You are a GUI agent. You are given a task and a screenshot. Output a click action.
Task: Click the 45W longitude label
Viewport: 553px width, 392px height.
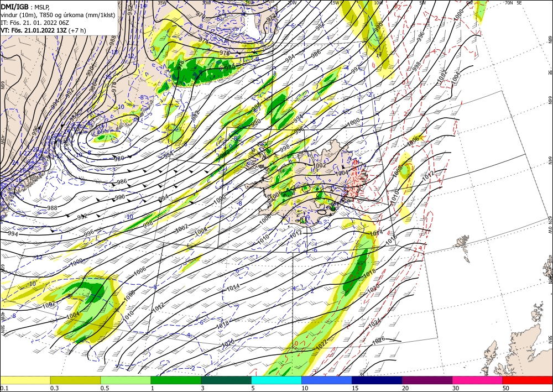click(2, 140)
